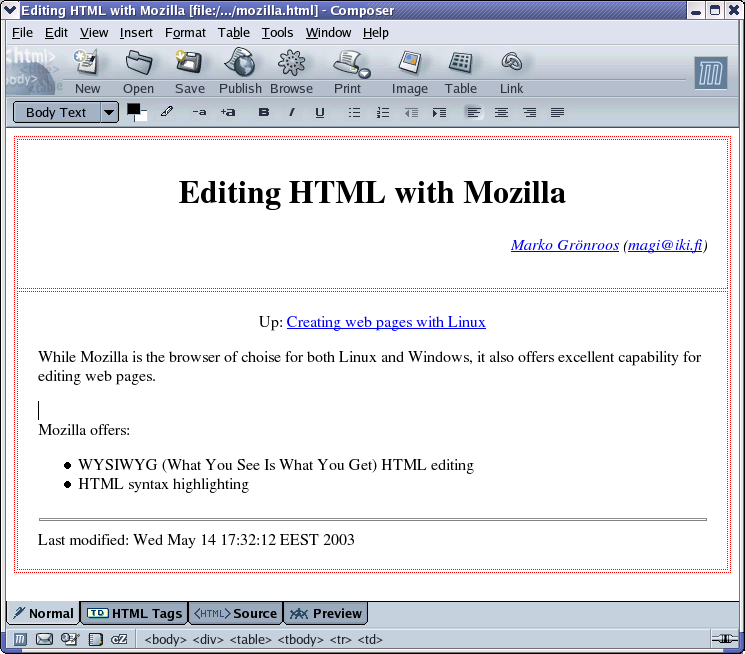The image size is (745, 654).
Task: Open the Format menu
Action: tap(185, 32)
